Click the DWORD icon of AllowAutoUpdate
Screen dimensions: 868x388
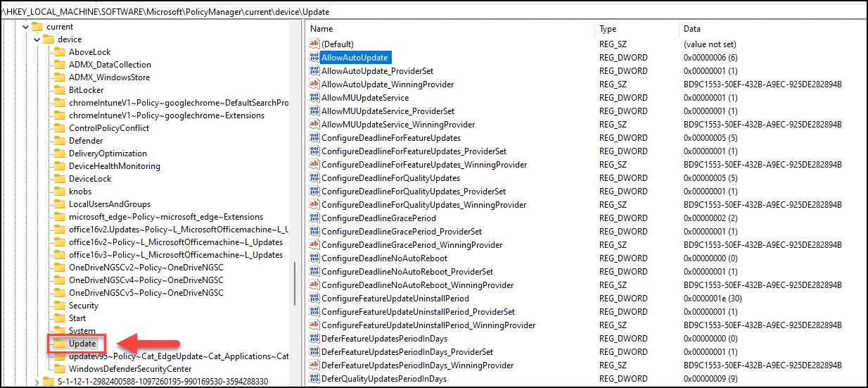coord(314,58)
